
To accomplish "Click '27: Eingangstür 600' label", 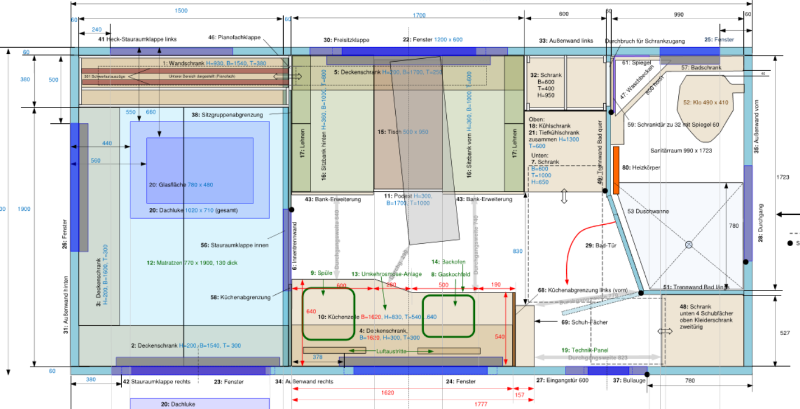I will [562, 381].
